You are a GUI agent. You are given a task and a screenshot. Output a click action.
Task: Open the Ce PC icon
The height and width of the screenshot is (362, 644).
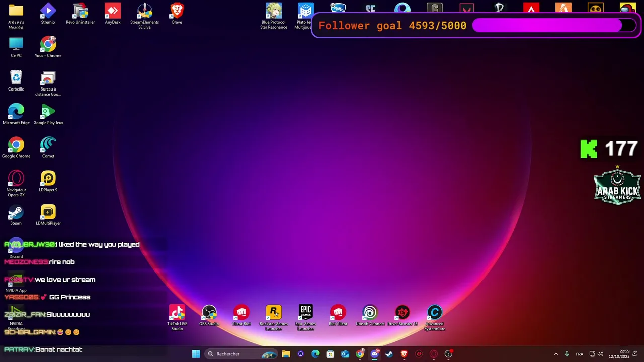16,47
